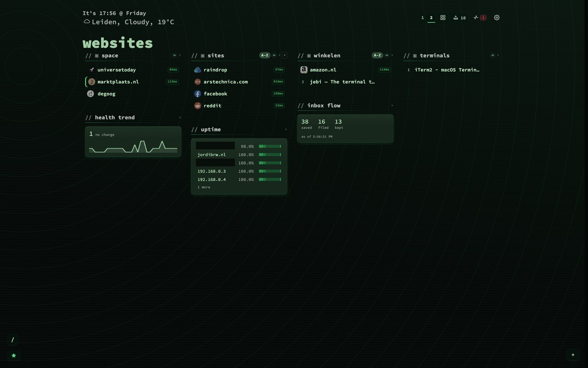Select page 2 tab
Viewport: 588px width, 368px height.
coord(431,18)
